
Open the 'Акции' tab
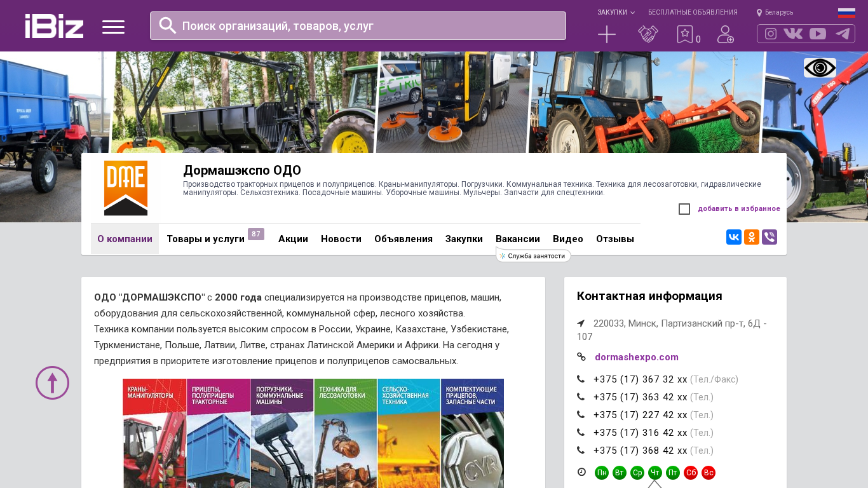point(293,239)
